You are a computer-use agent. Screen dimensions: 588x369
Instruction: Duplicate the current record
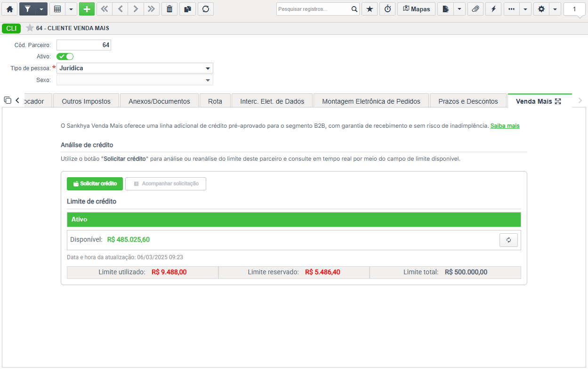(187, 9)
